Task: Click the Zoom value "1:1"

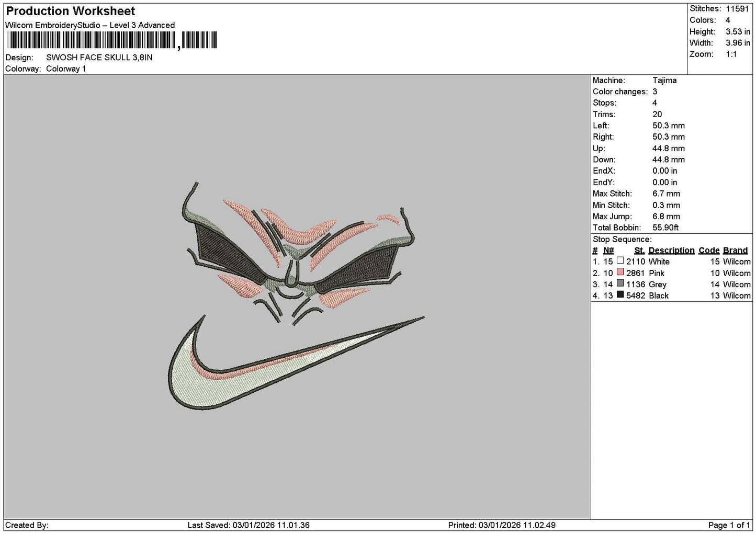Action: tap(731, 54)
